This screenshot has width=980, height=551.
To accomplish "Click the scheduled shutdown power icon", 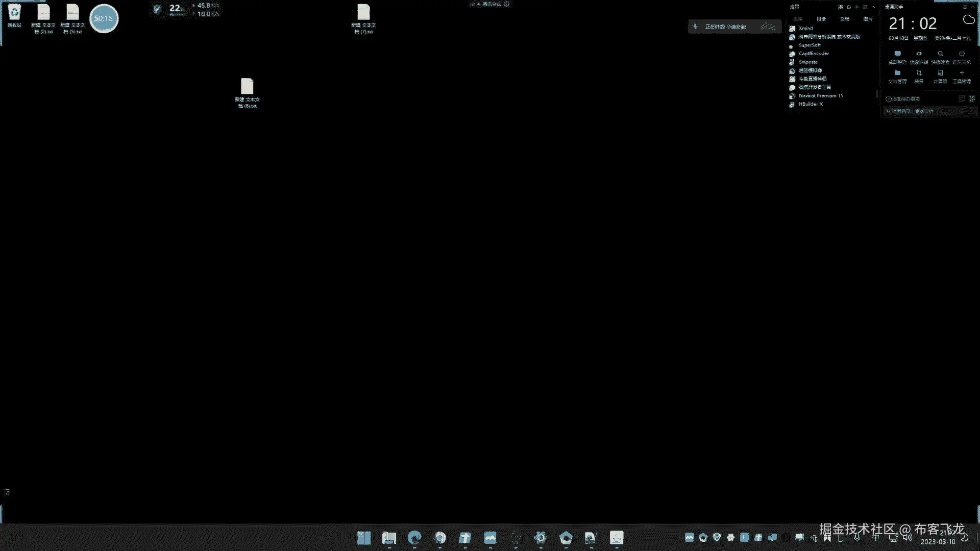I will (x=962, y=54).
